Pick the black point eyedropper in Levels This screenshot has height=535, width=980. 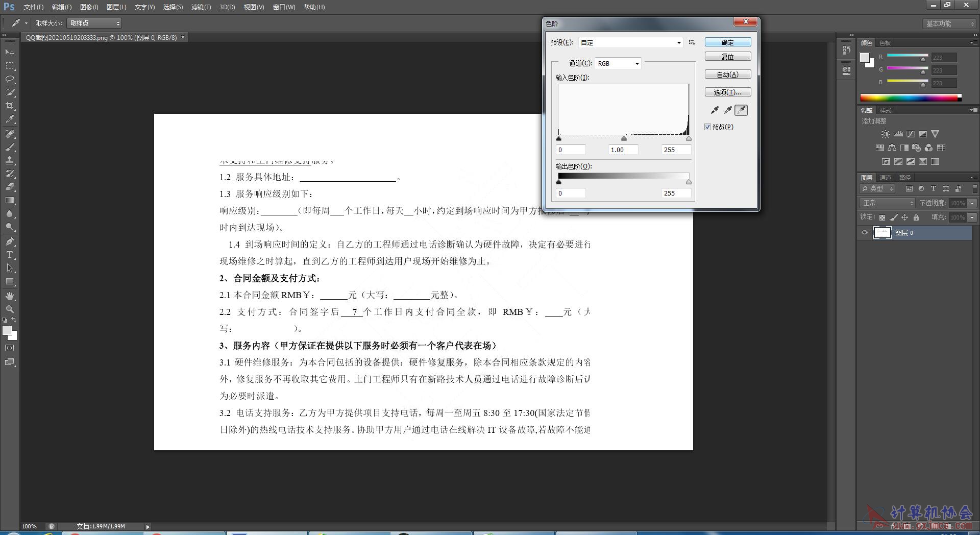click(715, 110)
